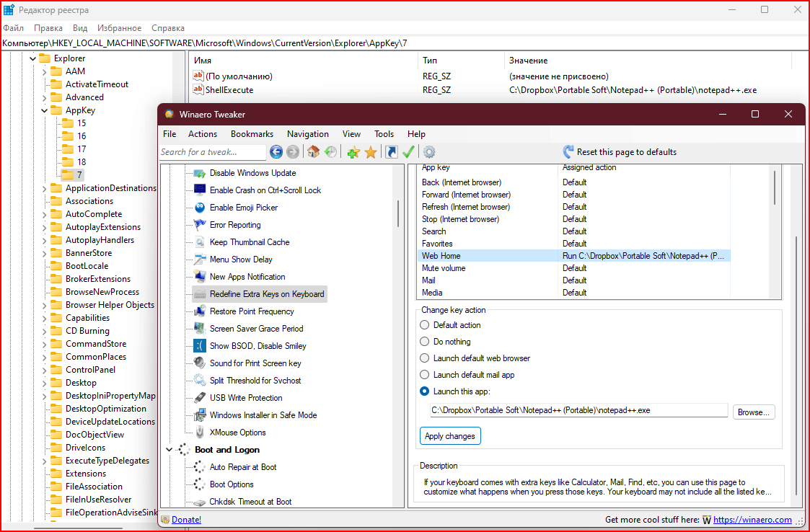This screenshot has height=532, width=810.
Task: Click the Enable Emoji Picker icon
Action: [200, 208]
